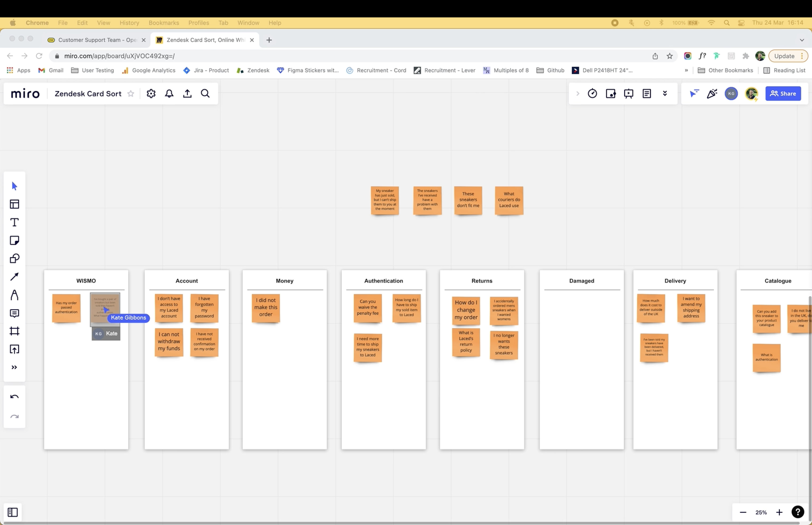
Task: Open the frames panel at bottom left
Action: point(13,512)
